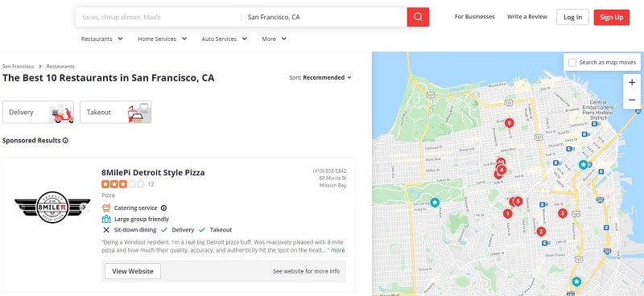
Task: Select map pin number 2
Action: 541,232
